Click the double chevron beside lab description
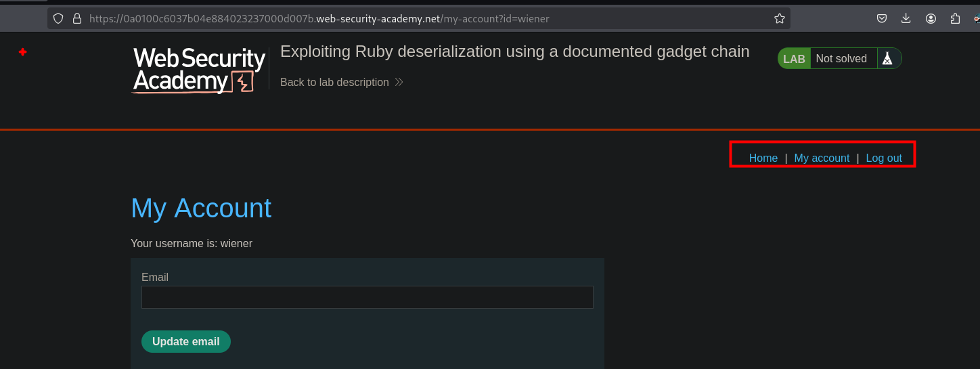Image resolution: width=980 pixels, height=369 pixels. pos(399,82)
